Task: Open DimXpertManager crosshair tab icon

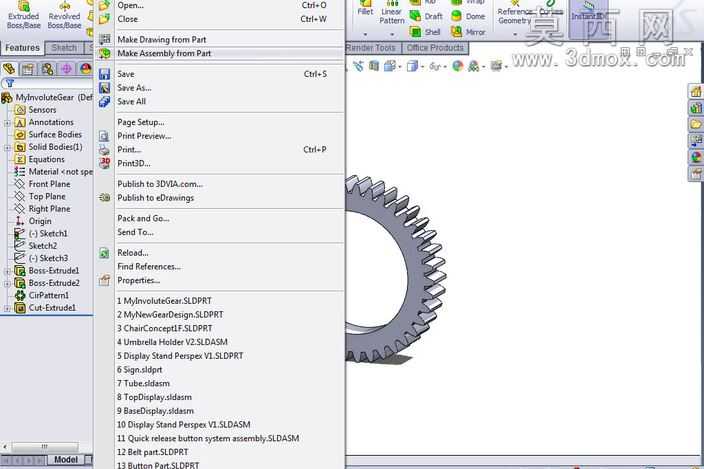Action: (x=66, y=69)
